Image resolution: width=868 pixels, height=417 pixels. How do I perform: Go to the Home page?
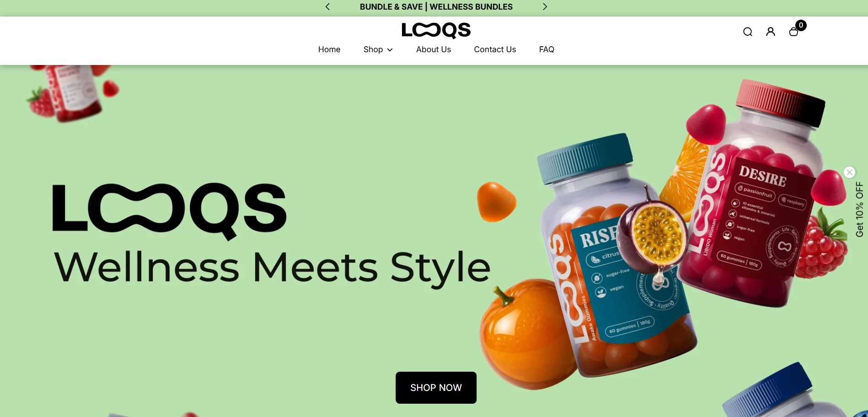pyautogui.click(x=329, y=49)
